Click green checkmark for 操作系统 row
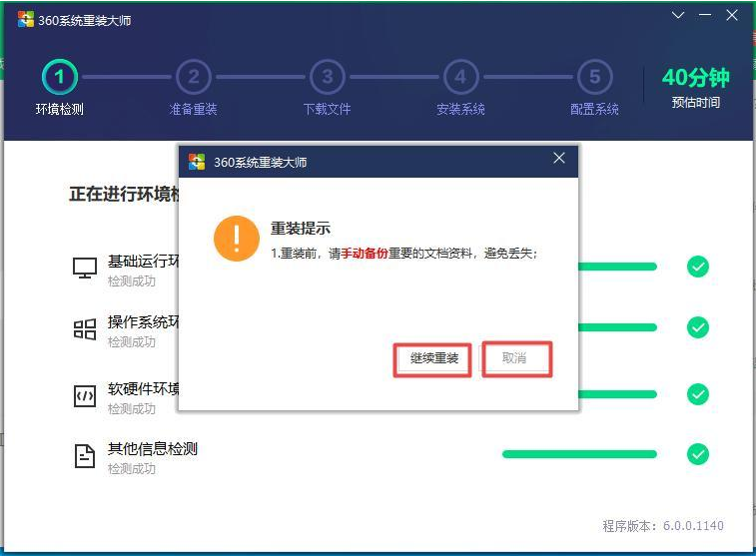The width and height of the screenshot is (756, 558). tap(698, 327)
